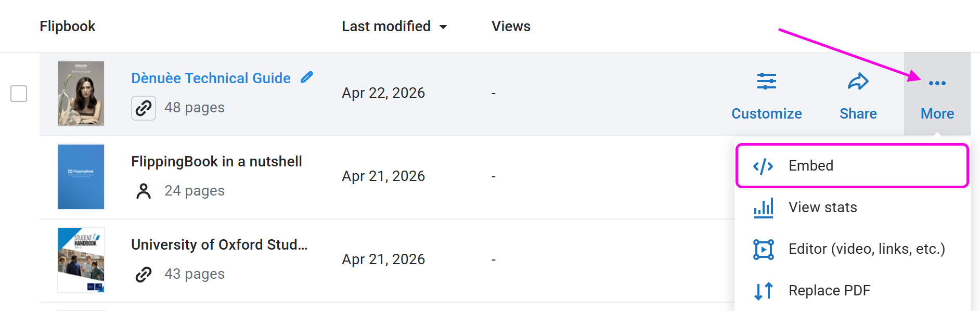Screen dimensions: 980x311
Task: Click the Embed code icon
Action: pyautogui.click(x=763, y=166)
